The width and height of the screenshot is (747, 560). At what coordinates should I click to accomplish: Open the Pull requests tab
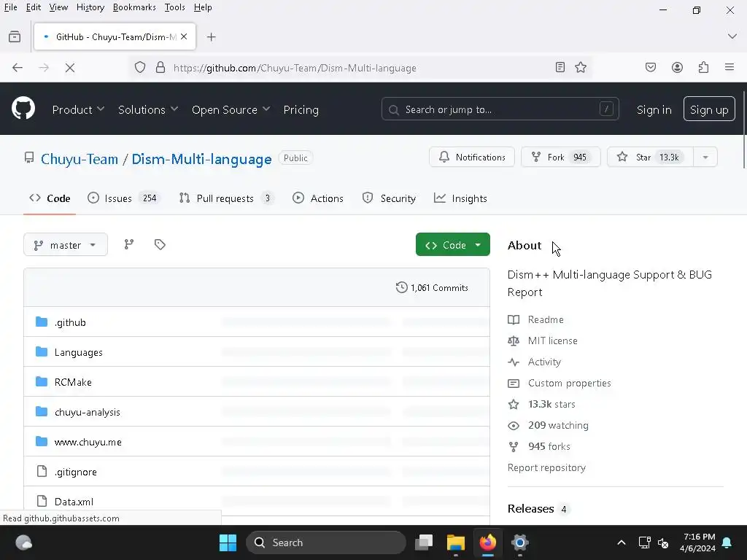pos(226,198)
